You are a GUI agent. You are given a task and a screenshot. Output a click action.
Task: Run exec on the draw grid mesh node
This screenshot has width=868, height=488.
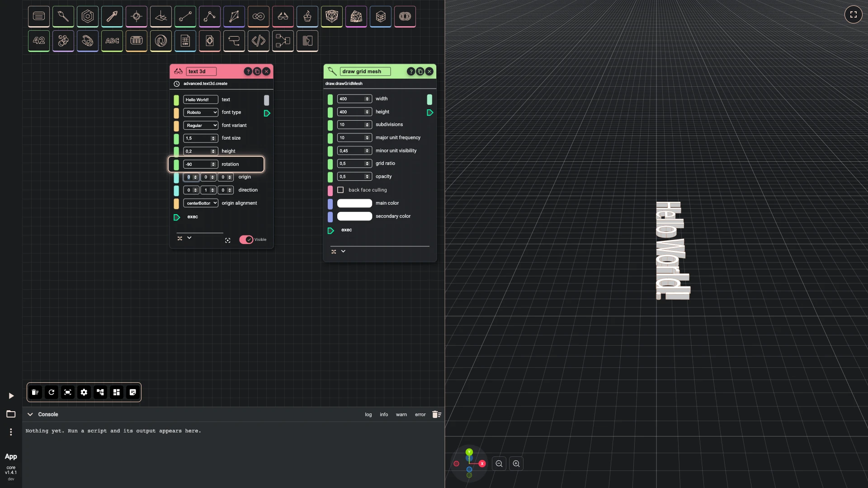pyautogui.click(x=330, y=230)
